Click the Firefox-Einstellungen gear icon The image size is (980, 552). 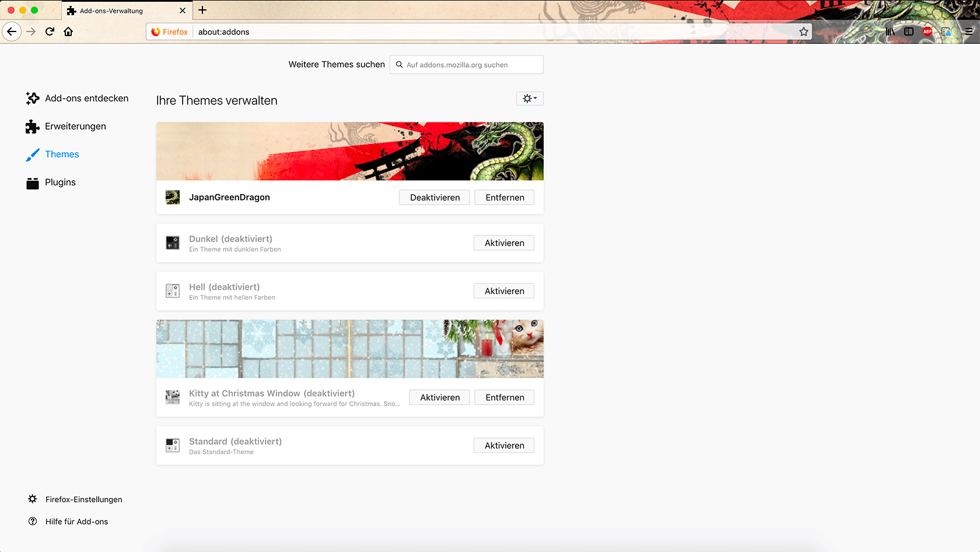pos(33,499)
